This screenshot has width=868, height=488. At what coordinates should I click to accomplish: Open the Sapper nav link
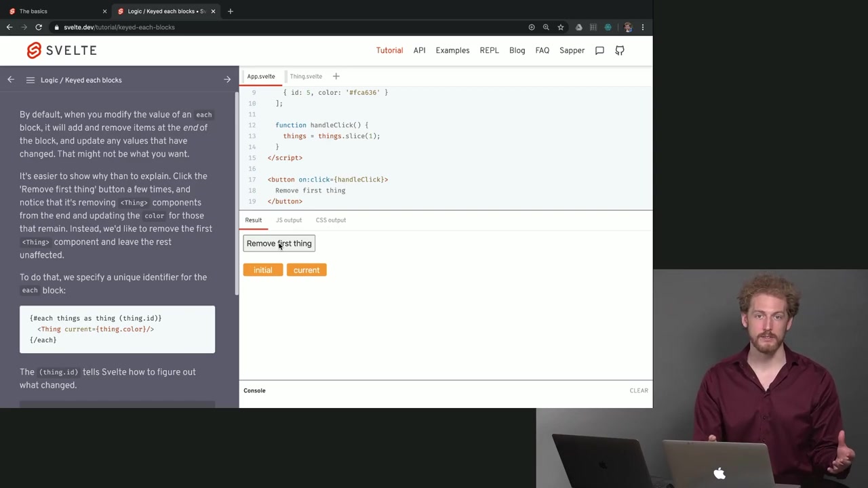tap(572, 50)
